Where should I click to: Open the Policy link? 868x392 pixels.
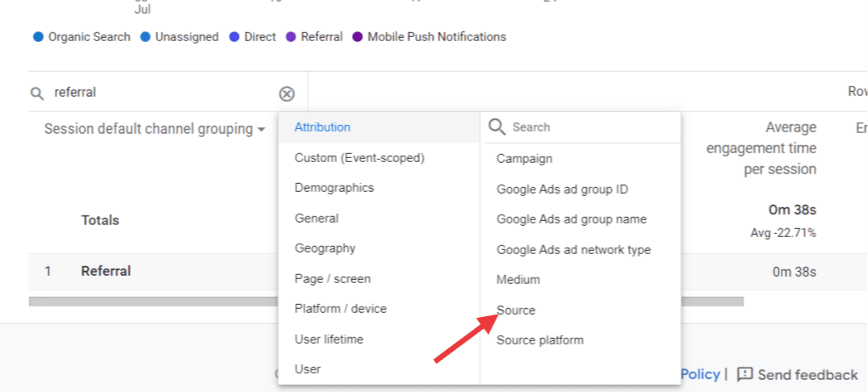pos(700,375)
